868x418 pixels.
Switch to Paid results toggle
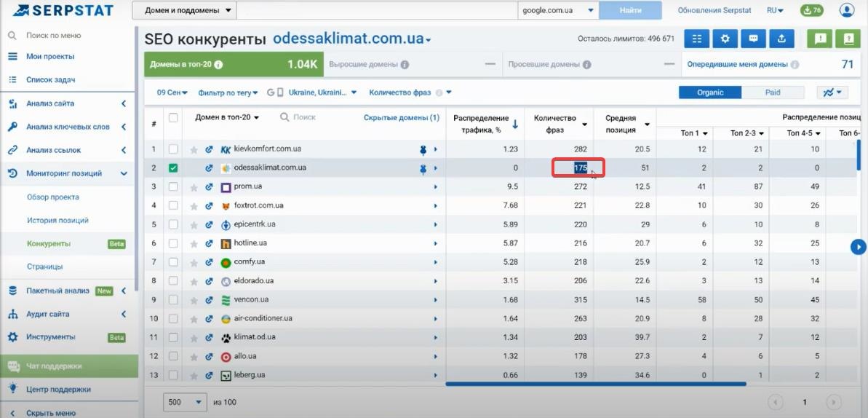tap(773, 92)
